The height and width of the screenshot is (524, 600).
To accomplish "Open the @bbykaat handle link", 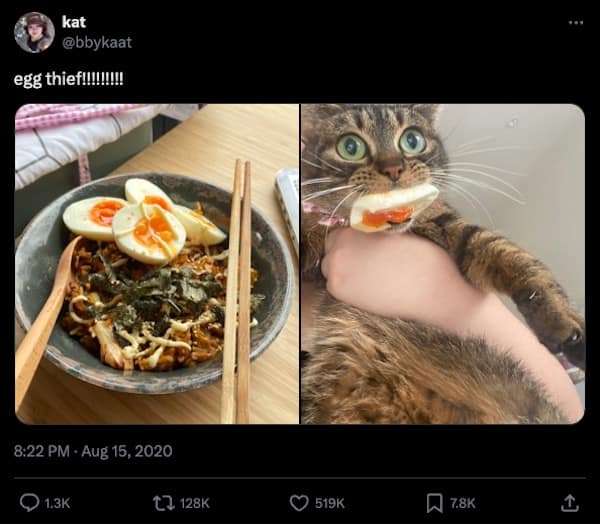I will tap(96, 42).
